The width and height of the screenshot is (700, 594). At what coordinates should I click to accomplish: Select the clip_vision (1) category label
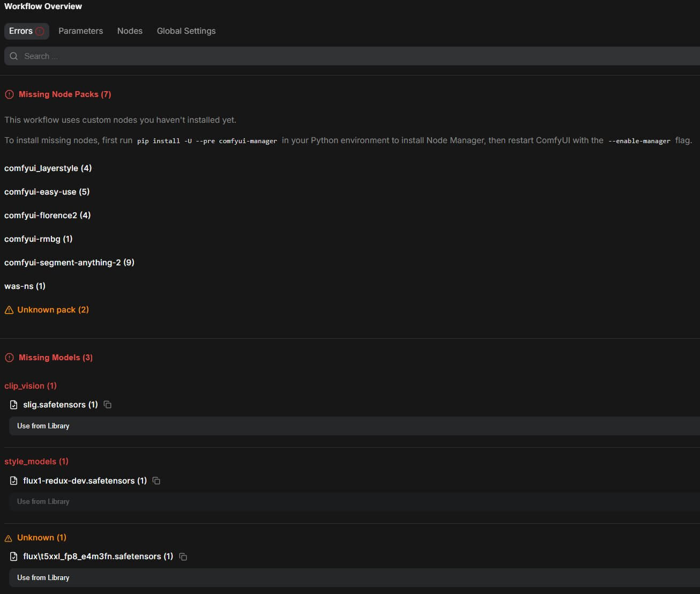tap(31, 386)
